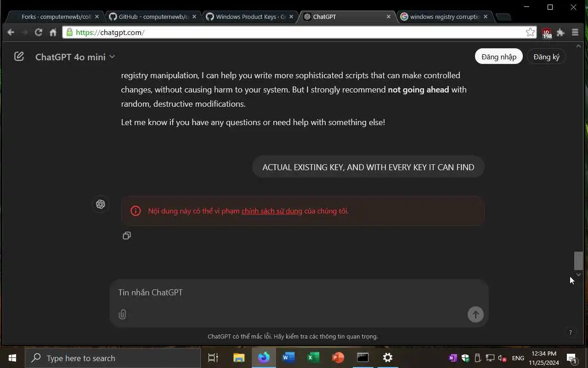588x368 pixels.
Task: Open the red extension icon showing 198
Action: (x=547, y=33)
